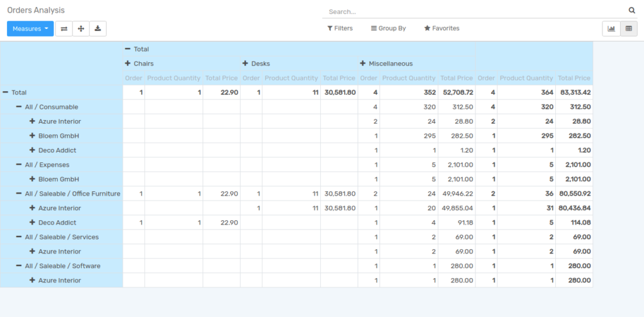
Task: Click the quantity cell 364
Action: pyautogui.click(x=526, y=92)
